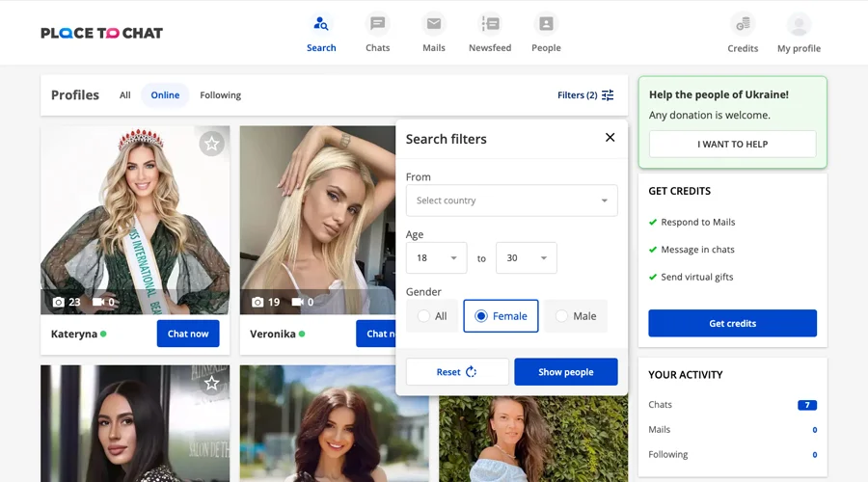The height and width of the screenshot is (482, 868).
Task: Open the Newsfeed icon
Action: coord(490,24)
